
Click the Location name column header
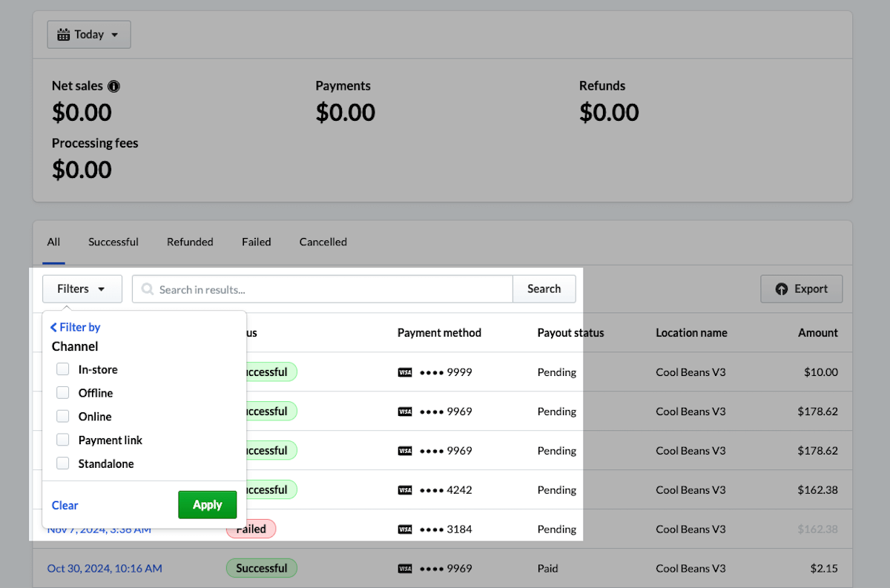pyautogui.click(x=691, y=333)
